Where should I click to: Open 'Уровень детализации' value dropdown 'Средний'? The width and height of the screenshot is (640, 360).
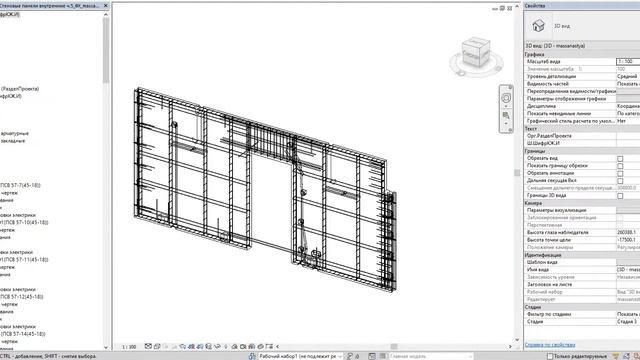click(x=628, y=76)
